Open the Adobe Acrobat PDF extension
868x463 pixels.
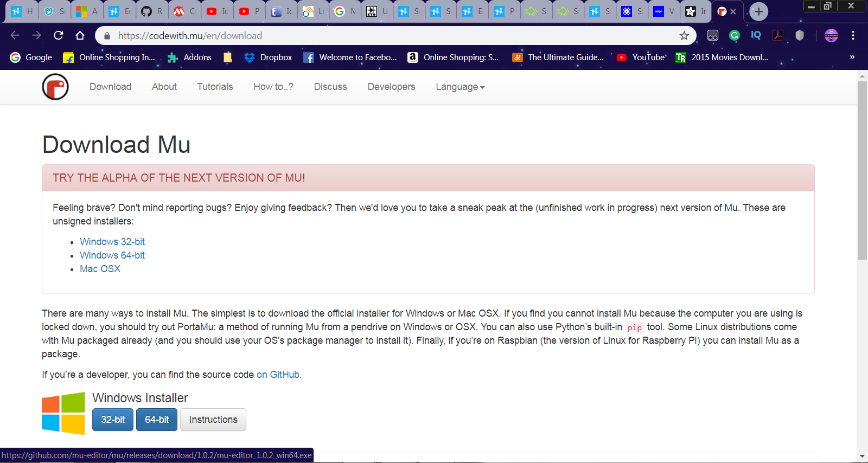(x=777, y=35)
